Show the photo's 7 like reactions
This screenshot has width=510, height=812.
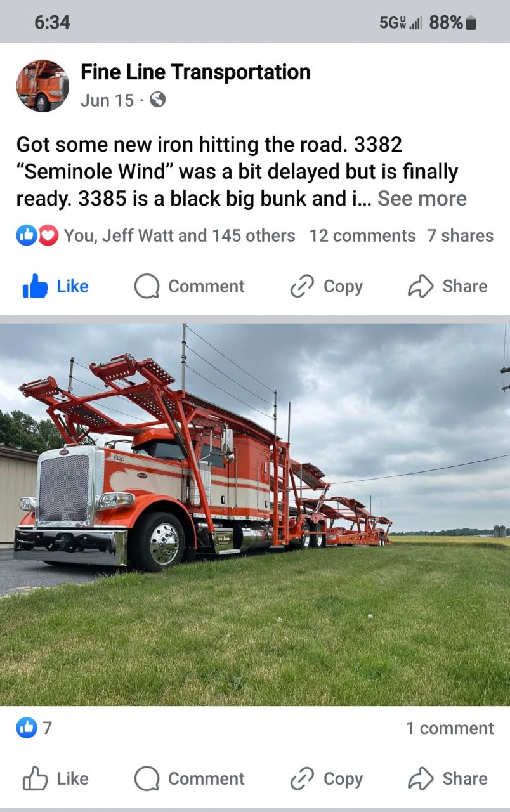tap(34, 728)
